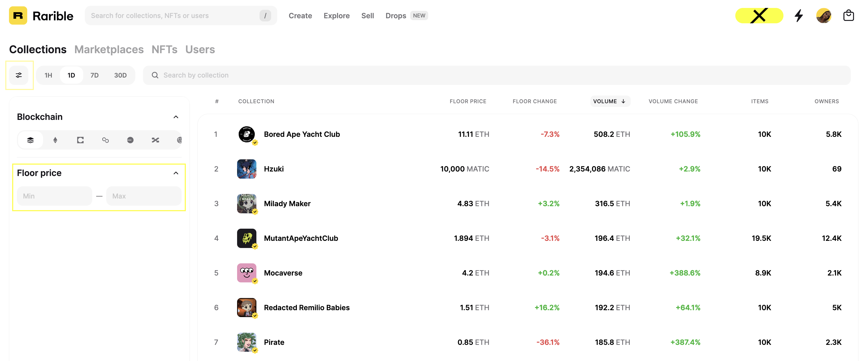Open Pirate collection avatar
This screenshot has width=868, height=361.
tap(247, 342)
